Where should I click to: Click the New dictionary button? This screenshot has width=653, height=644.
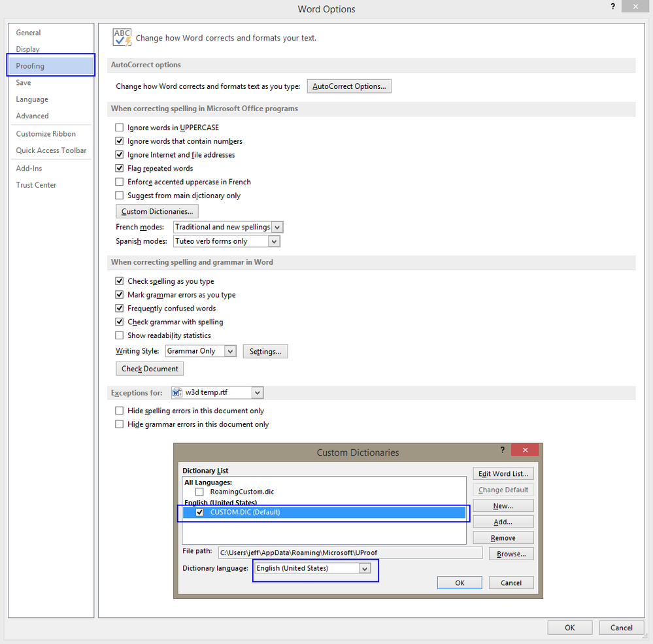tap(503, 505)
